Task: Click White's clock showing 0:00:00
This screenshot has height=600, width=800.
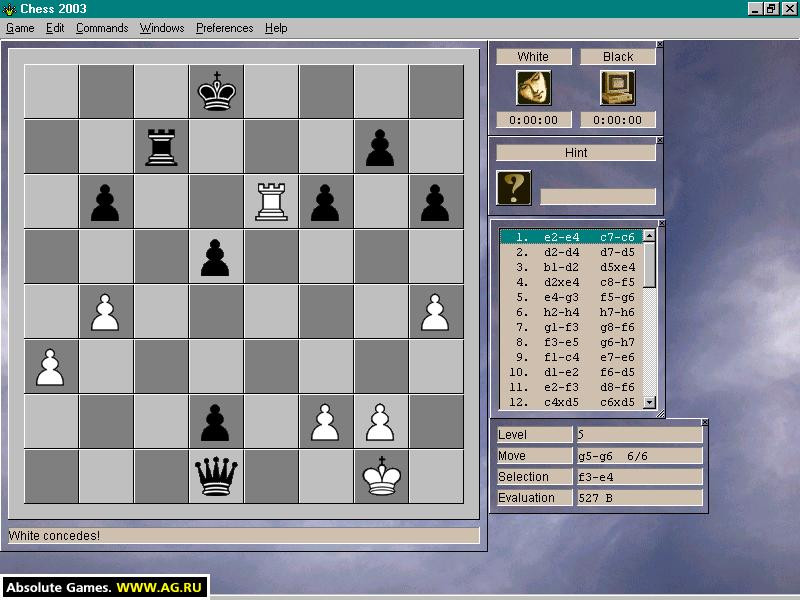Action: point(534,120)
